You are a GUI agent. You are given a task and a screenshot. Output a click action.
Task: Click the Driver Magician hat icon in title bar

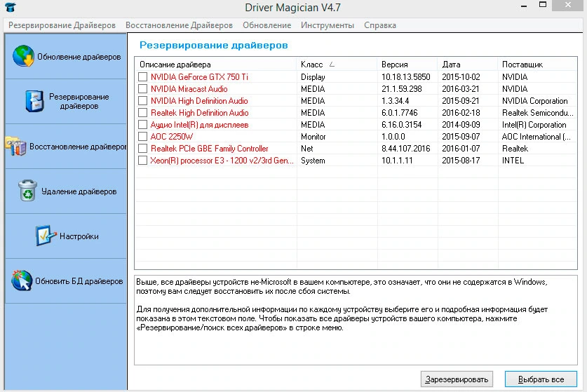10,7
